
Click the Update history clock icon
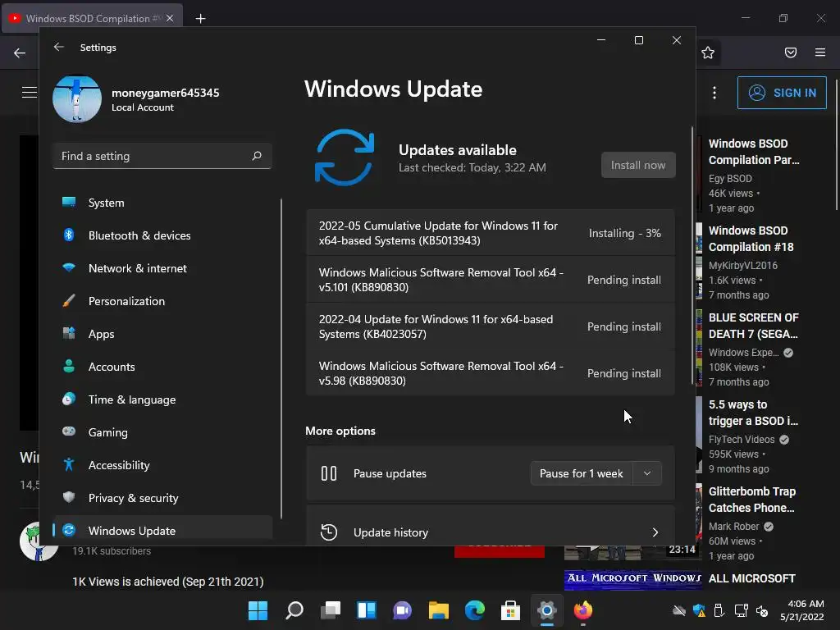coord(329,532)
